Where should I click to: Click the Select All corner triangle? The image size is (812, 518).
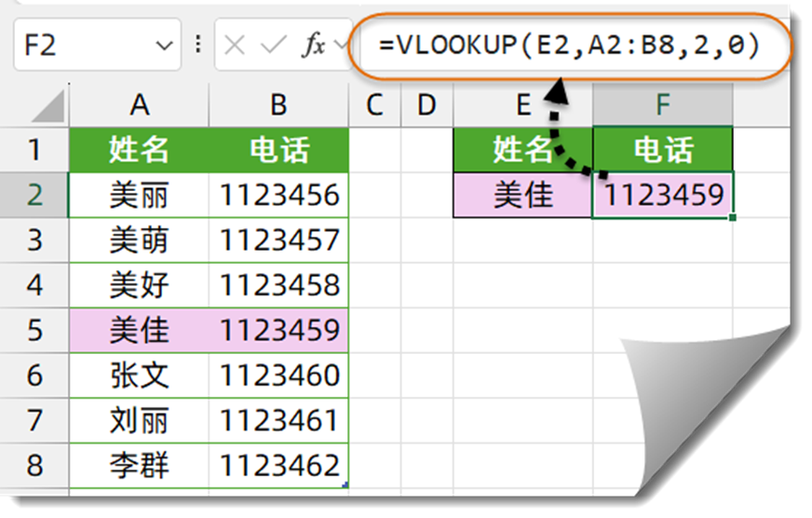48,106
